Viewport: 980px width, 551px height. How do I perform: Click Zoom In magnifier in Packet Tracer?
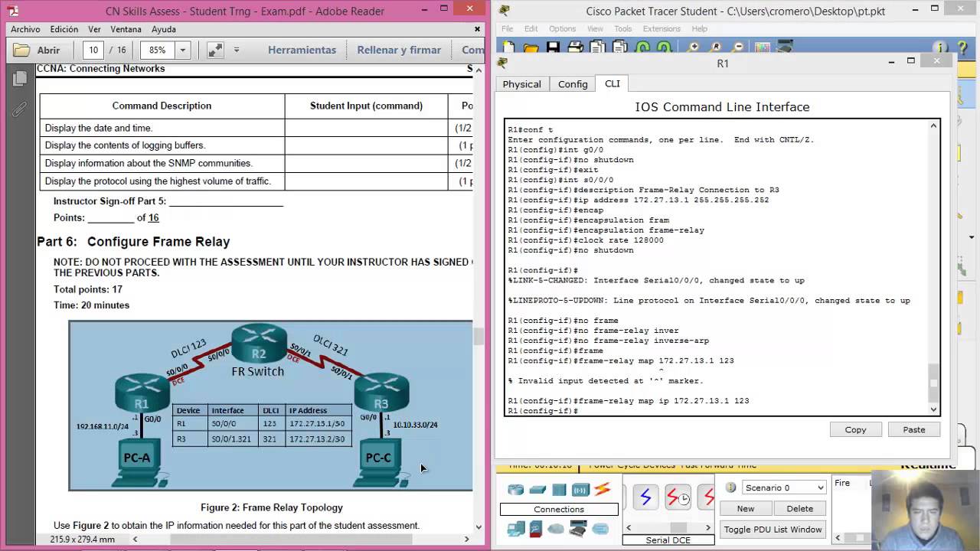694,47
